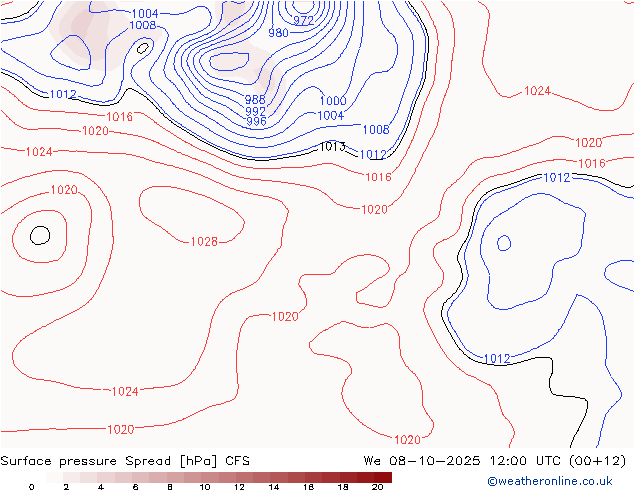Click the legend tick label 4

click(x=101, y=487)
